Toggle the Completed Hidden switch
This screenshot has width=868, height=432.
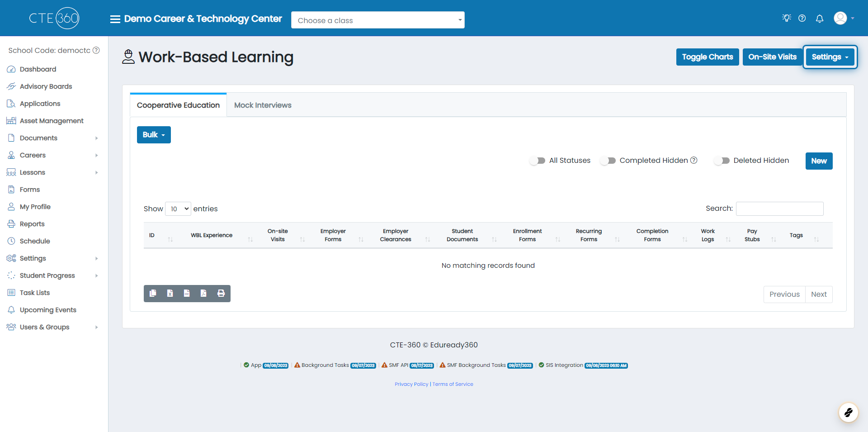tap(608, 161)
